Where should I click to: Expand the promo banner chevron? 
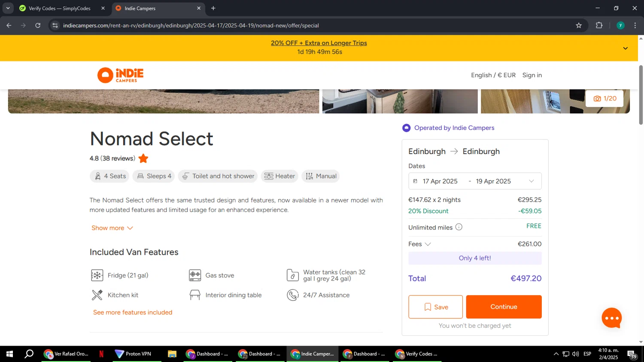pyautogui.click(x=625, y=48)
